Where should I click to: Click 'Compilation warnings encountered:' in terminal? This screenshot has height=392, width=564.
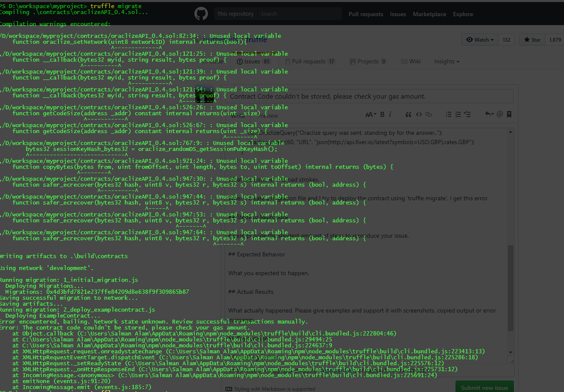(x=55, y=24)
